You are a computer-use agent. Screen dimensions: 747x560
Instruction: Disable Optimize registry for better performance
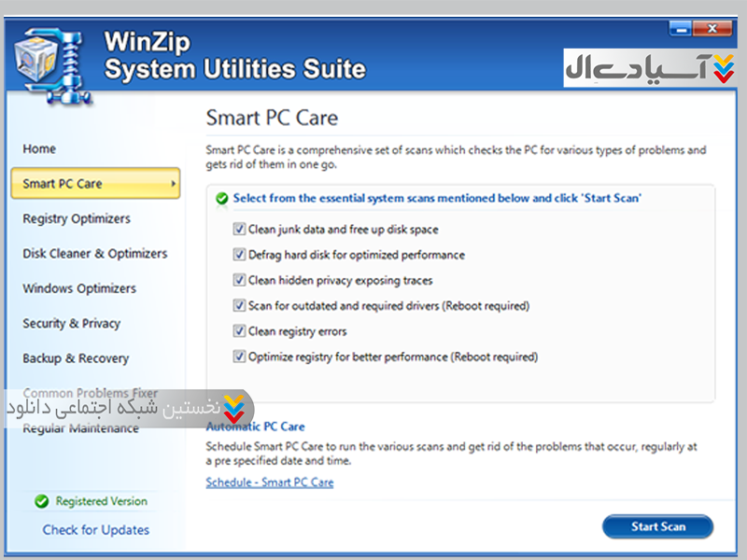(239, 357)
